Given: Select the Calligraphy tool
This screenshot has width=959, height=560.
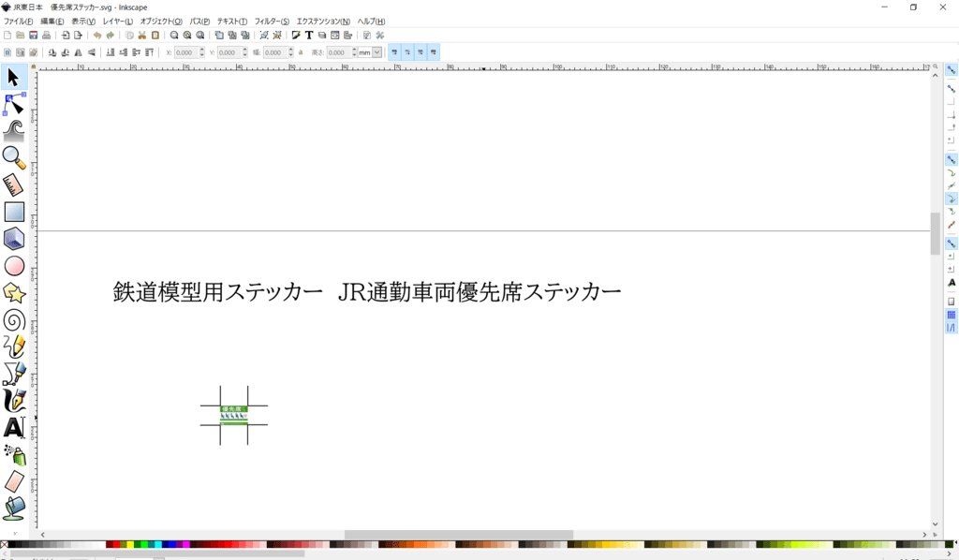Looking at the screenshot, I should (x=13, y=401).
